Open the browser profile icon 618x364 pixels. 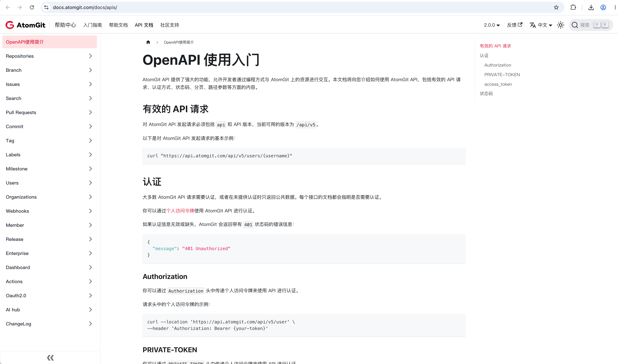pos(603,7)
